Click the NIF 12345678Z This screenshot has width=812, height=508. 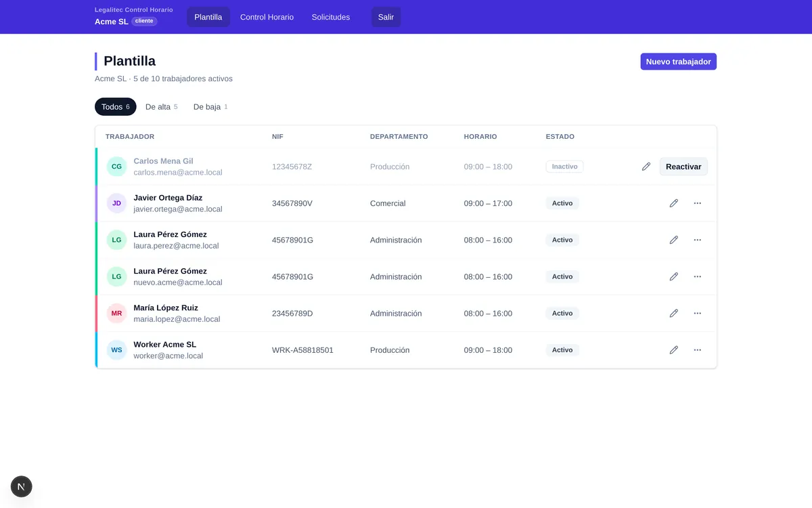click(x=292, y=167)
